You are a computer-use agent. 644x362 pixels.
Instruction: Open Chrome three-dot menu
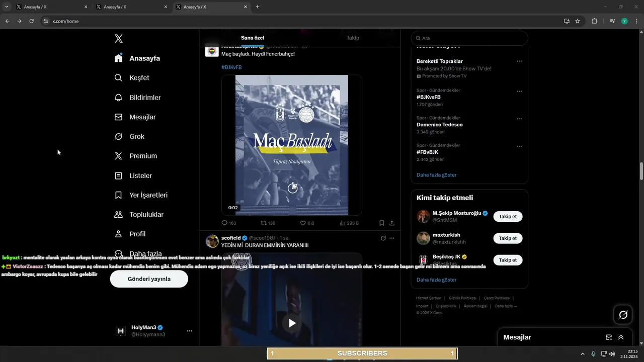click(636, 21)
